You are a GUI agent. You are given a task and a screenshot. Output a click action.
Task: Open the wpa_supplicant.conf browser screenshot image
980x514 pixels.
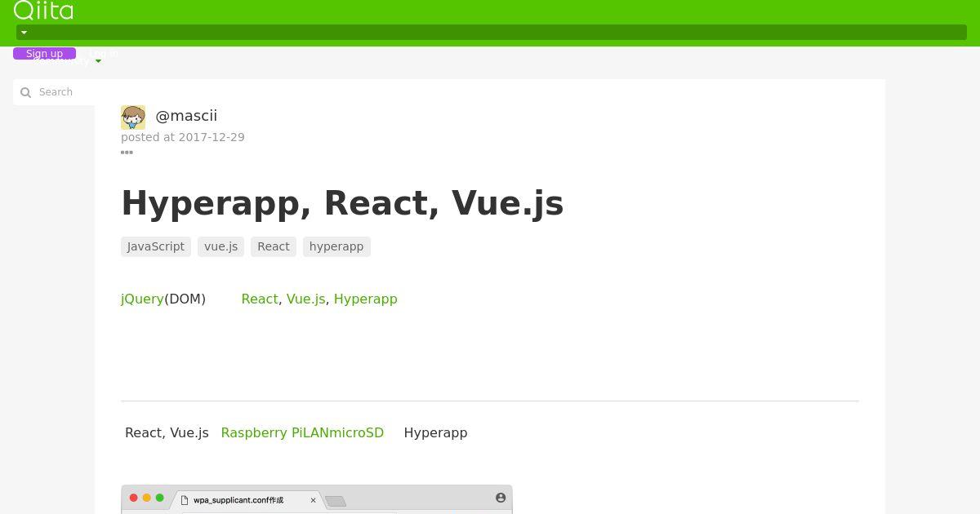(317, 499)
